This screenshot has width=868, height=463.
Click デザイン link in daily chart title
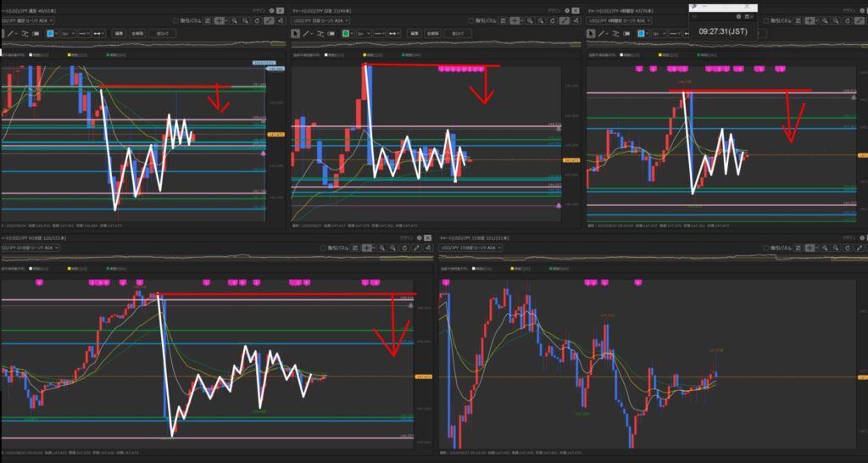point(554,10)
